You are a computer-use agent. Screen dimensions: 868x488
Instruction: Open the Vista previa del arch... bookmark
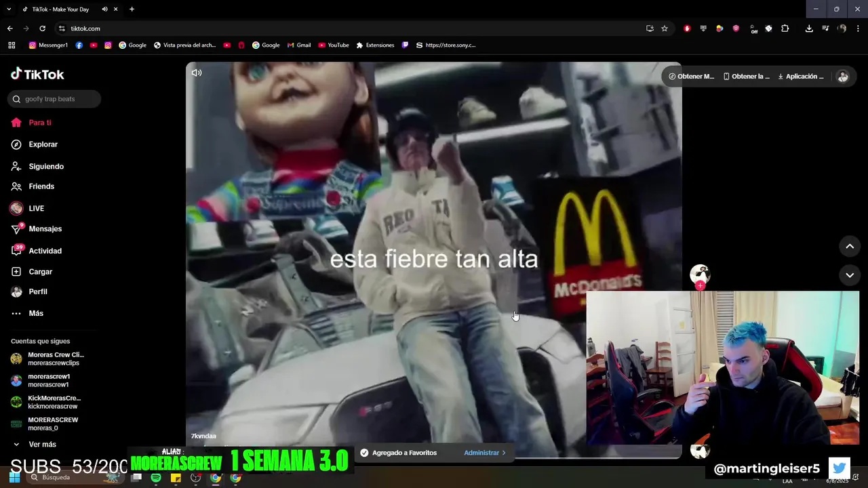click(x=184, y=45)
